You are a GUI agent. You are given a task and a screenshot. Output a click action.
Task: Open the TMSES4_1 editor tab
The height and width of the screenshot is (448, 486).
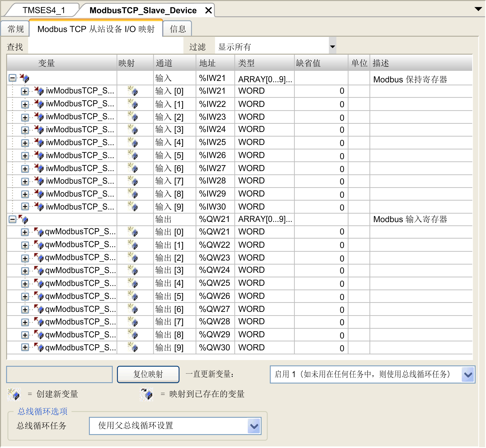[x=44, y=10]
